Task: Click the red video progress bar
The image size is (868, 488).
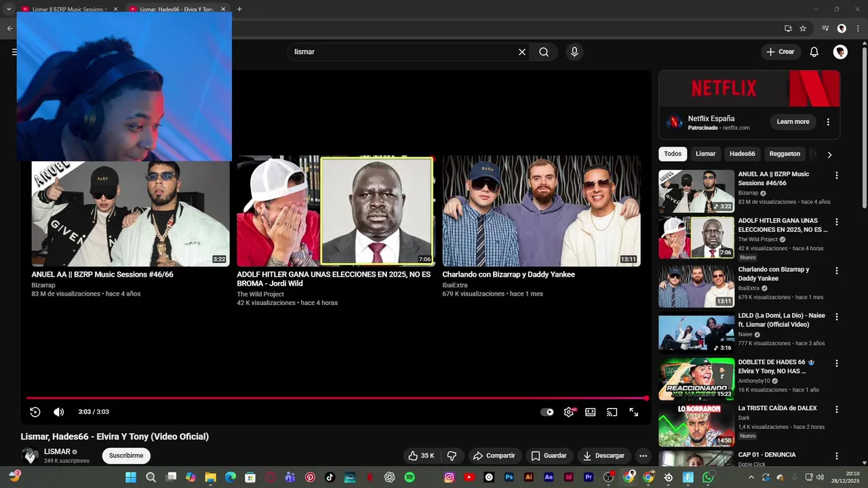Action: [337, 398]
